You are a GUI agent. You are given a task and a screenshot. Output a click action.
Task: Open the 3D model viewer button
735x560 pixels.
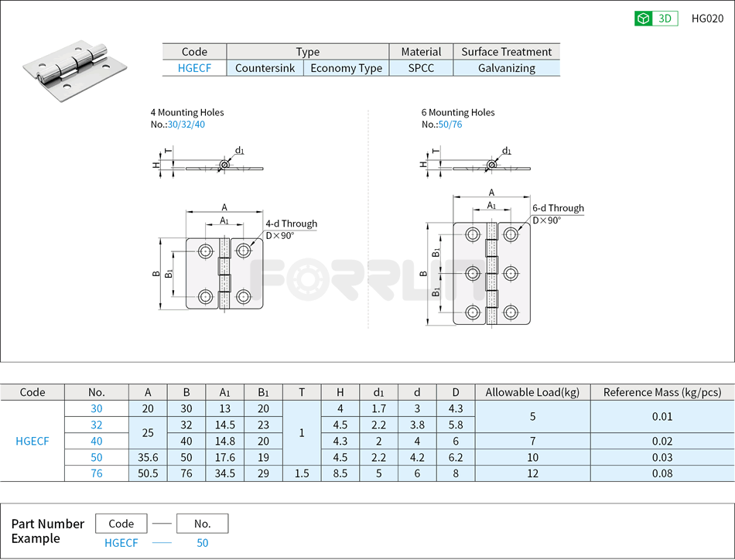[657, 18]
